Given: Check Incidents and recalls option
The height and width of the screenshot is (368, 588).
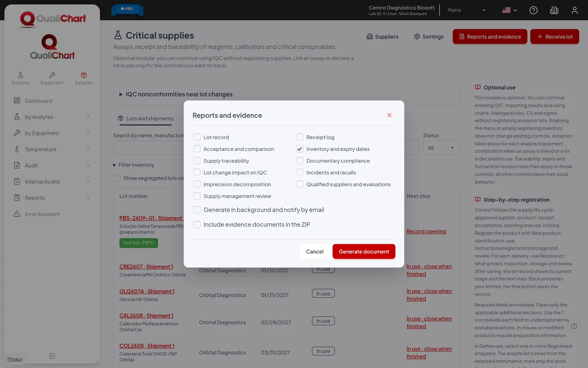Looking at the screenshot, I should (x=300, y=173).
